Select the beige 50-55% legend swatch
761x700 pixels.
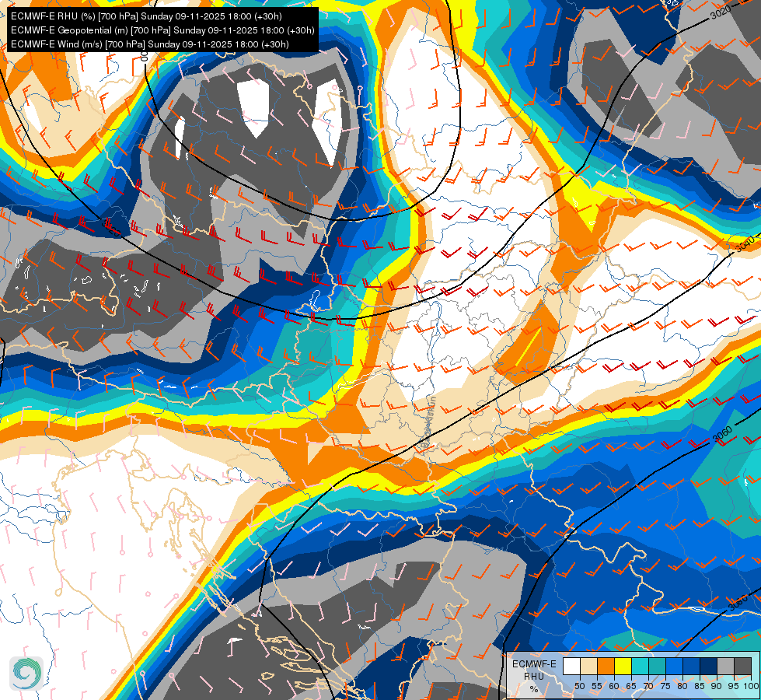588,667
